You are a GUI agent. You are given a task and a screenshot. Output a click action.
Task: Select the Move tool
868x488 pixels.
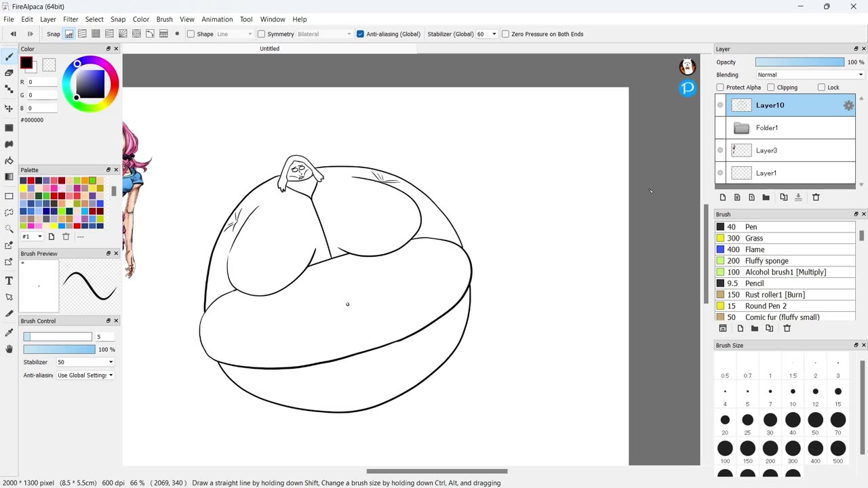9,108
